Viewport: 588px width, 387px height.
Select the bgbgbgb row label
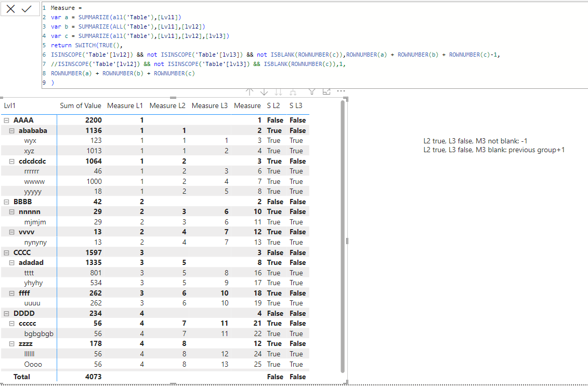(39, 333)
